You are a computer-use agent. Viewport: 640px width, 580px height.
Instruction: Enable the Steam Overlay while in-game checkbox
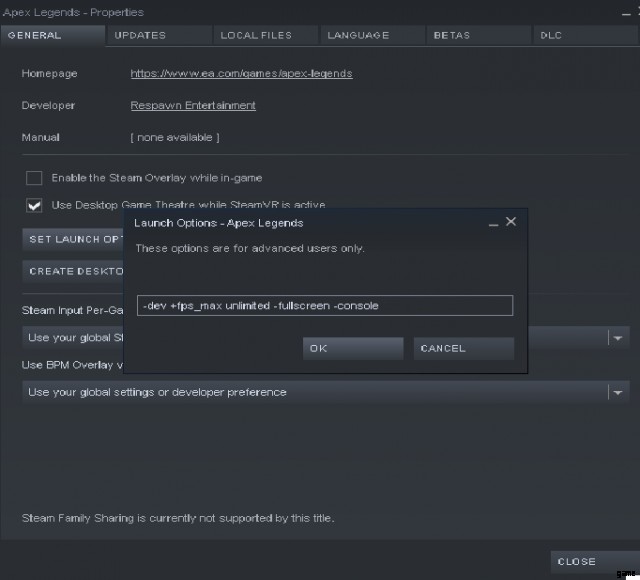34,178
